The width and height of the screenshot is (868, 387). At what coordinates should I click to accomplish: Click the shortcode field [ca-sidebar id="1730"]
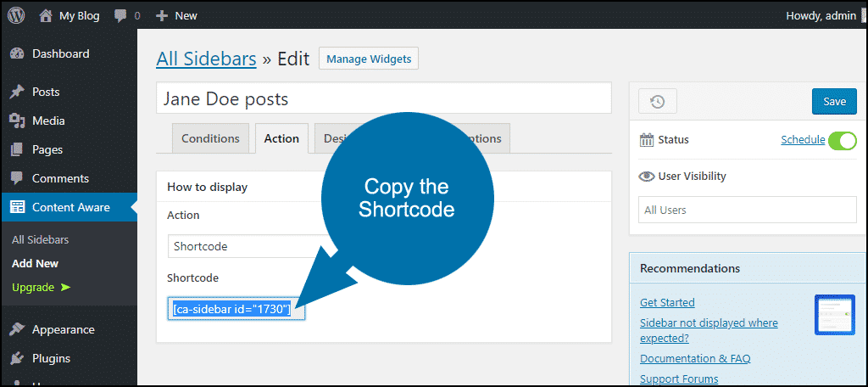[x=236, y=310]
